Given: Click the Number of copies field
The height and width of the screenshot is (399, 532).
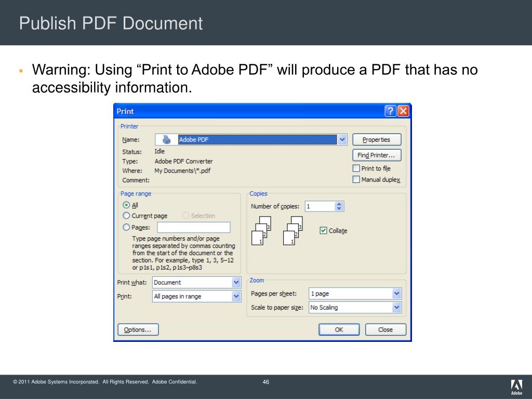Looking at the screenshot, I should 320,206.
